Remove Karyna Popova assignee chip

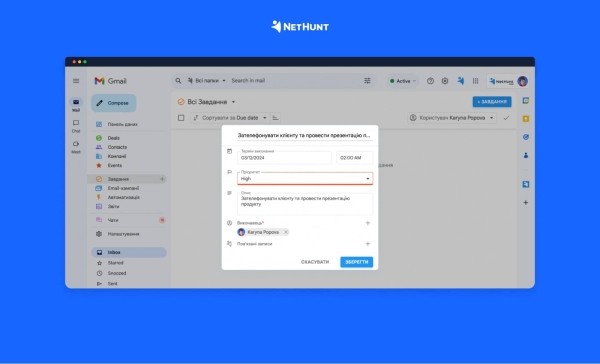[x=285, y=232]
